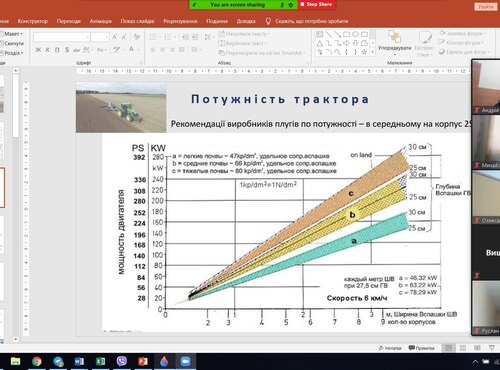Apply text shadow with the S button
Viewport: 500px width, 370px height.
click(67, 50)
